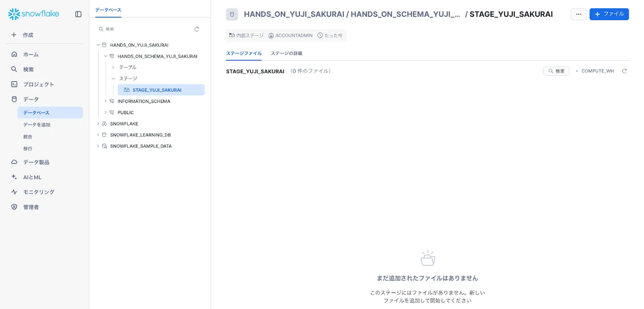644x309 pixels.
Task: Expand the SNOWFLAKE database node
Action: click(x=98, y=124)
